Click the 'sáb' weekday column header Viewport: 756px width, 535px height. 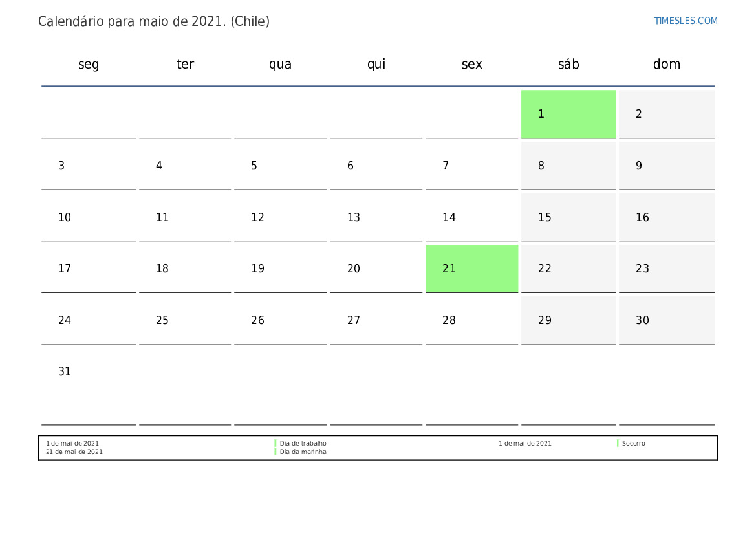pyautogui.click(x=568, y=64)
